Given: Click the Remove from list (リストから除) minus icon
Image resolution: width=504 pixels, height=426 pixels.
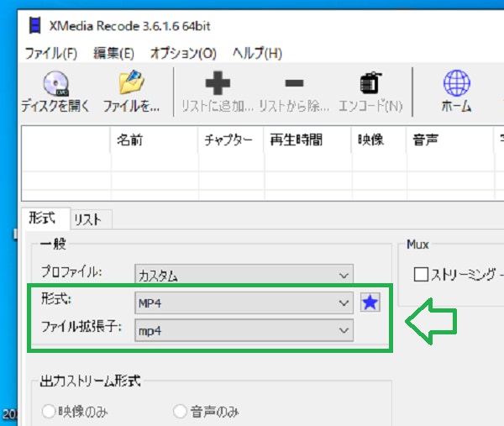Looking at the screenshot, I should click(294, 83).
